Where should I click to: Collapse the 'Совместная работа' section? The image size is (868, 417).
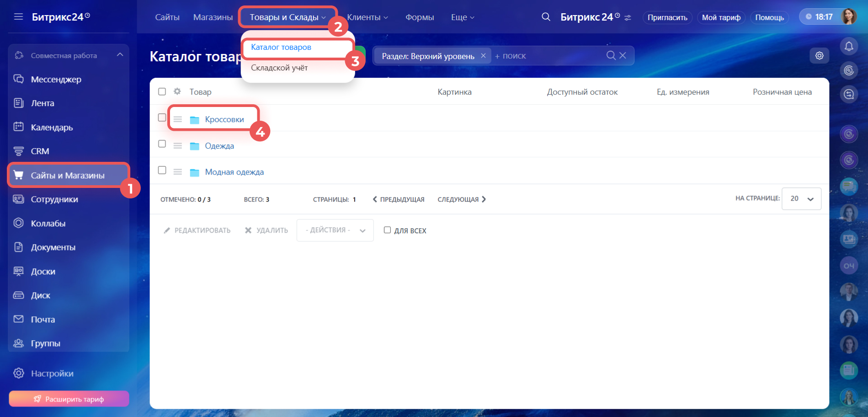point(120,55)
